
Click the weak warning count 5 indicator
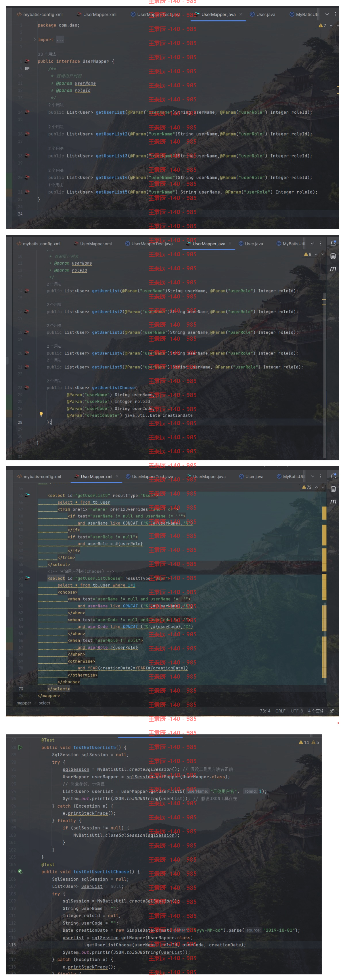(x=315, y=743)
